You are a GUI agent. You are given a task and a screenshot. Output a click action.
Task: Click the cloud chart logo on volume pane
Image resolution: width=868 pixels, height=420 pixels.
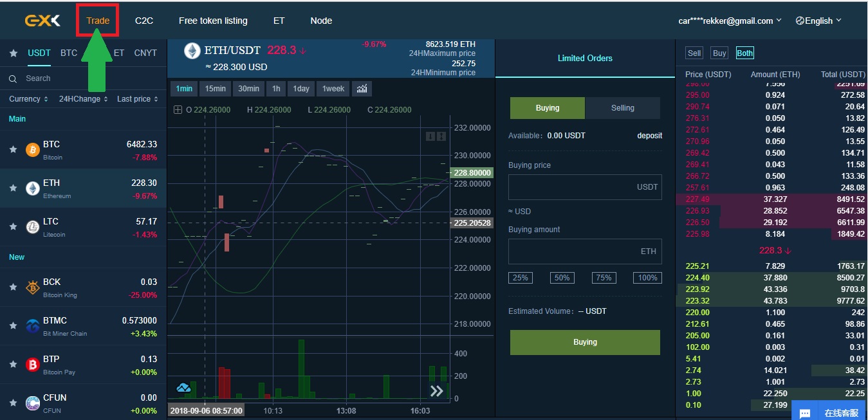(x=183, y=388)
